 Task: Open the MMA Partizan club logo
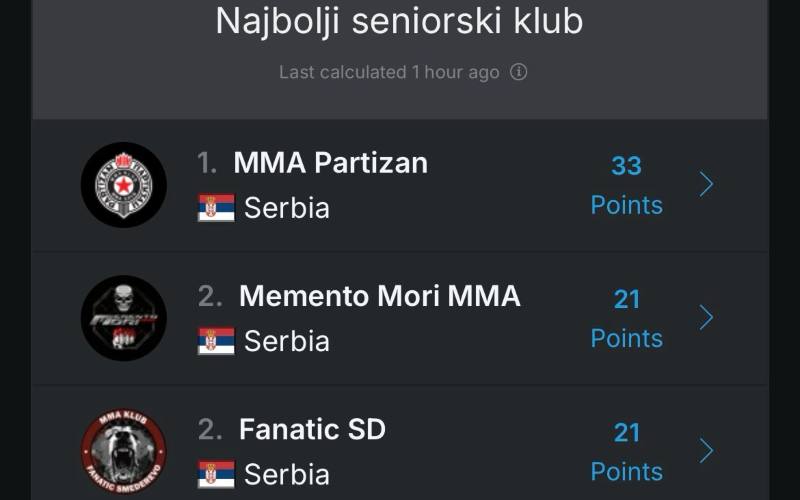124,185
